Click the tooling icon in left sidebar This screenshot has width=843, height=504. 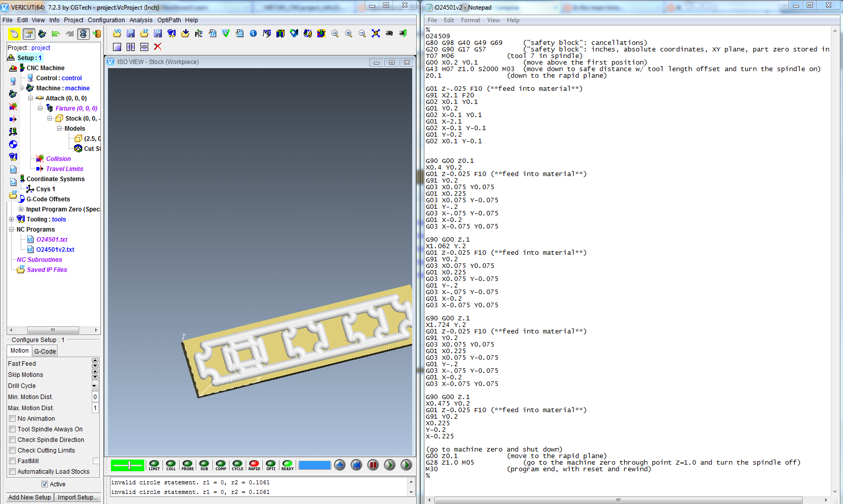tap(13, 157)
